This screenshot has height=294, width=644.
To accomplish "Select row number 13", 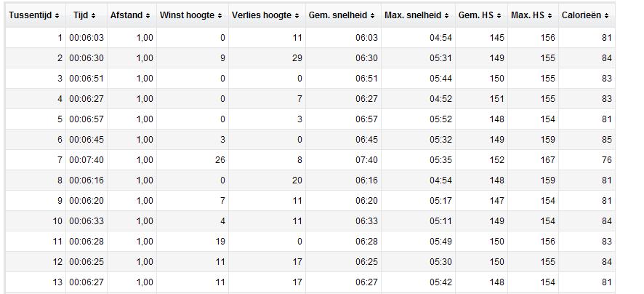I will [x=57, y=282].
